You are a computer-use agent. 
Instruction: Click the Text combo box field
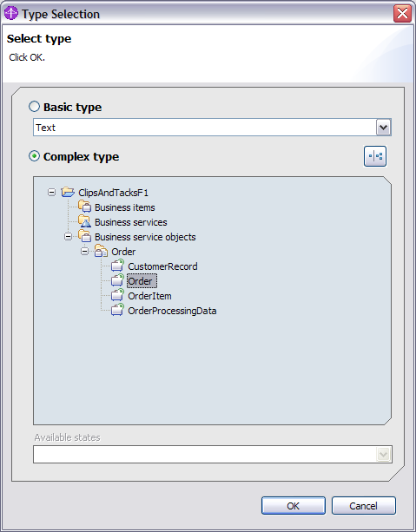click(x=212, y=128)
